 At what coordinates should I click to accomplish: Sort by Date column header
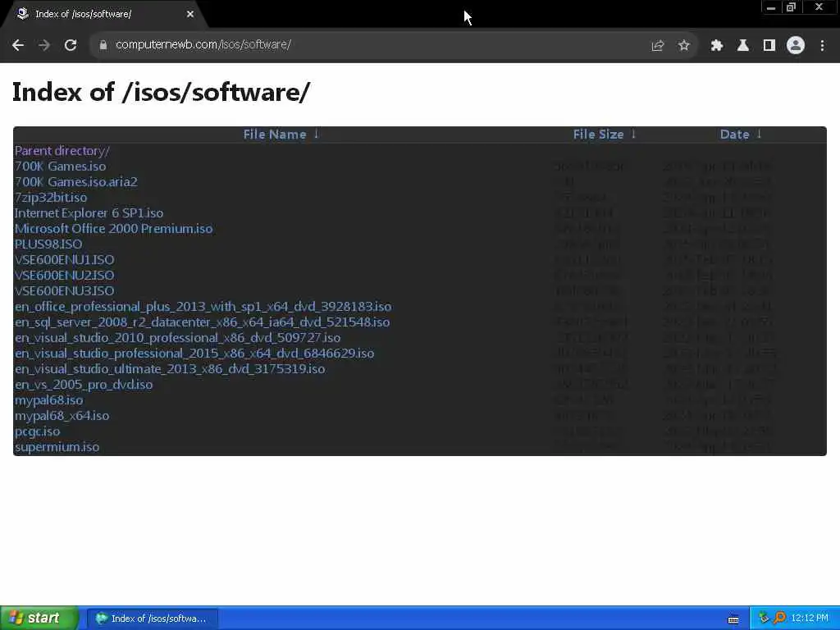click(734, 135)
